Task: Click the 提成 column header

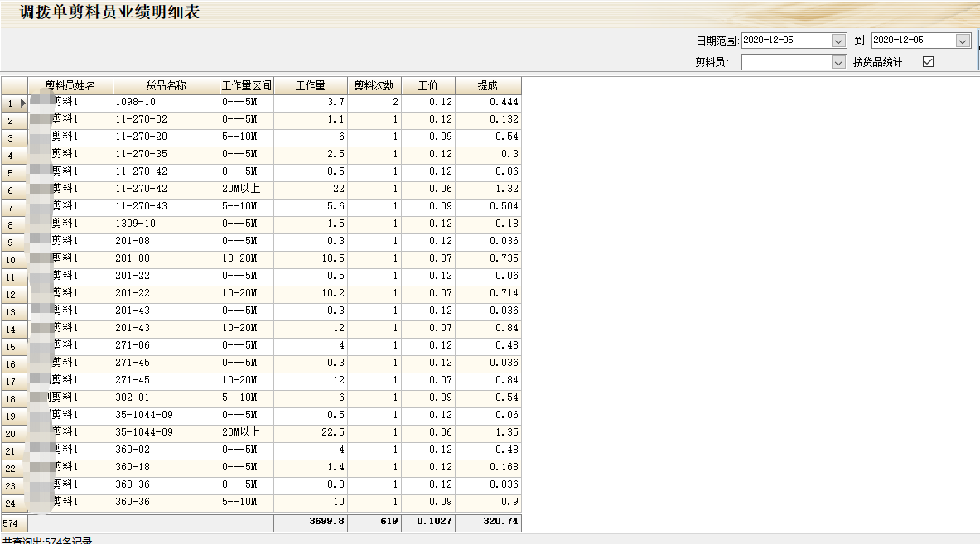Action: (x=488, y=85)
